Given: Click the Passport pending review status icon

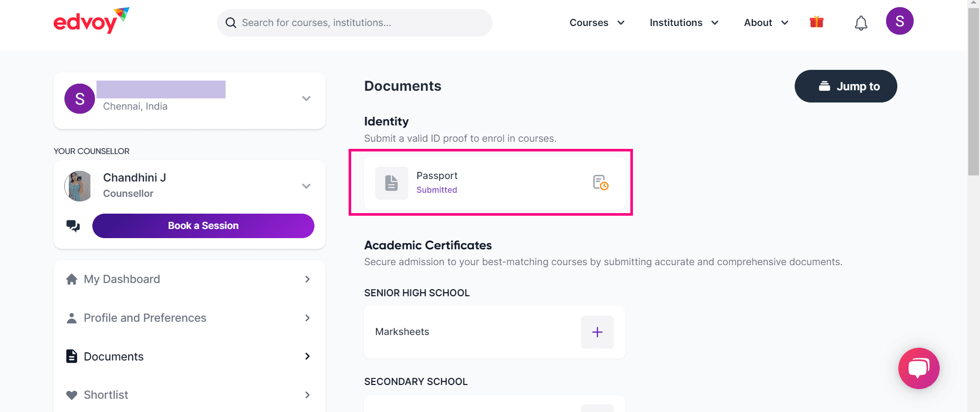Looking at the screenshot, I should (x=600, y=183).
